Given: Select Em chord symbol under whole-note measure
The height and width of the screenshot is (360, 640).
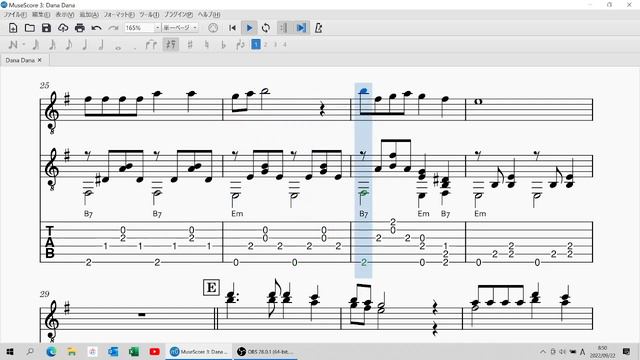Looking at the screenshot, I should click(480, 213).
